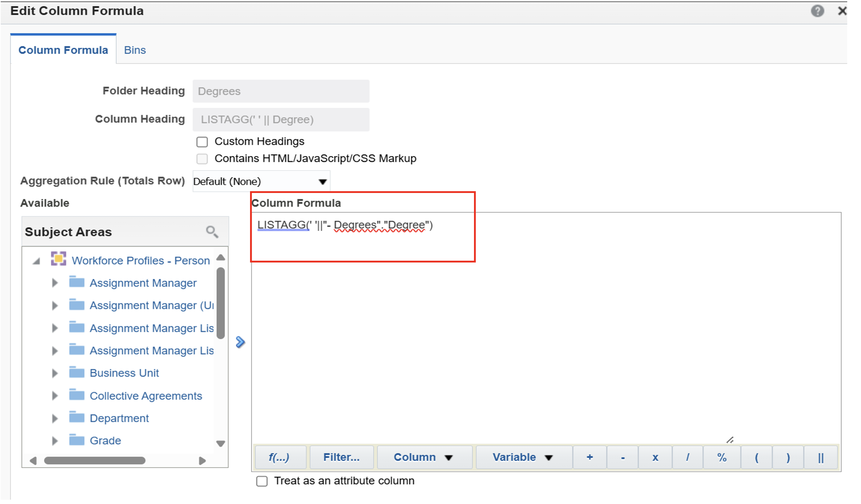Click the Filter... button
The height and width of the screenshot is (504, 861).
(341, 457)
